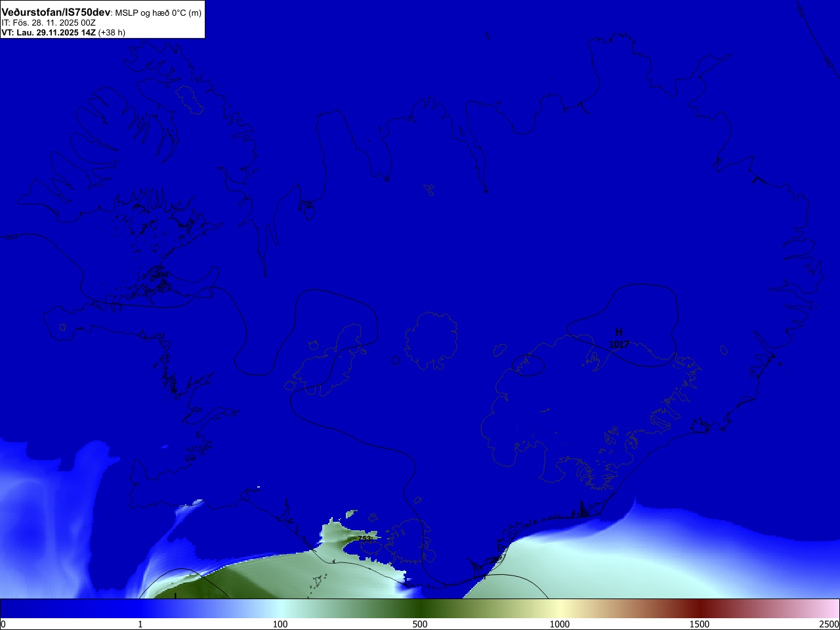Pick the dark green color at 500 on scale
The image size is (840, 630).
click(420, 608)
